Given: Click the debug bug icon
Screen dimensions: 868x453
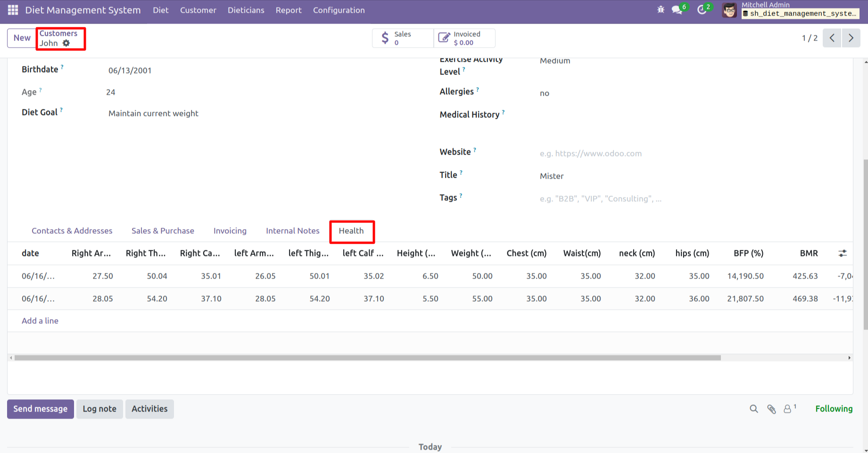Looking at the screenshot, I should pos(661,10).
